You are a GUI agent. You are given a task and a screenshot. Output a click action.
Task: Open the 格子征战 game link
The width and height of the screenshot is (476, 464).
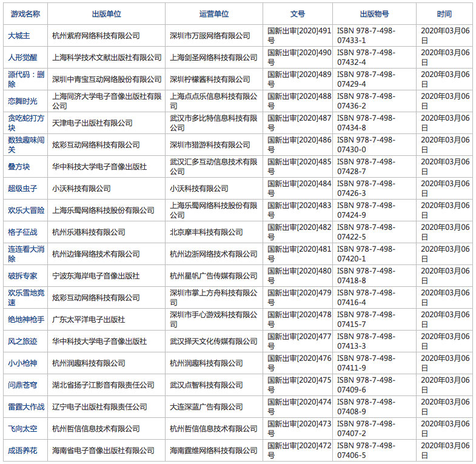point(22,232)
